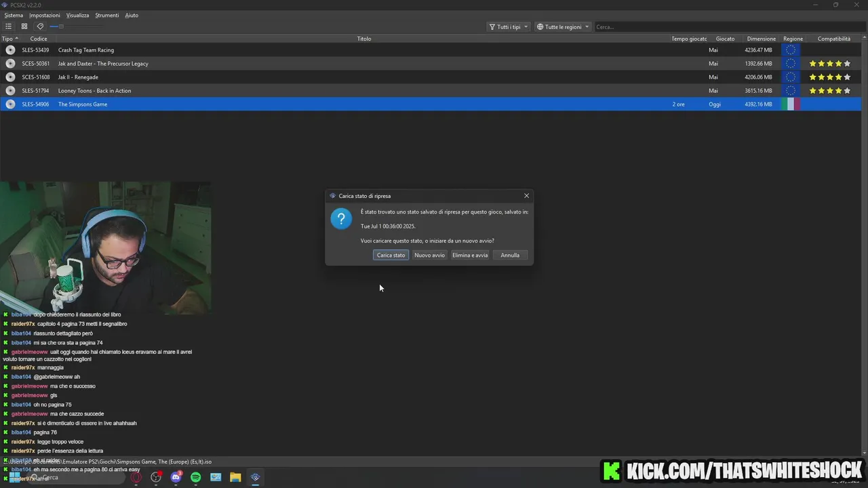Image resolution: width=868 pixels, height=488 pixels.
Task: Open Discord from taskbar
Action: pyautogui.click(x=176, y=477)
